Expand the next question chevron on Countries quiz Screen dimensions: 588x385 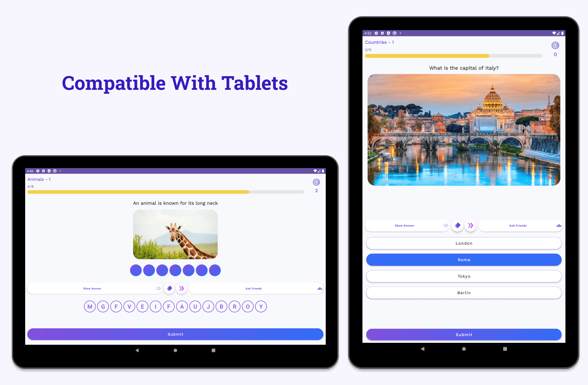[x=471, y=225]
